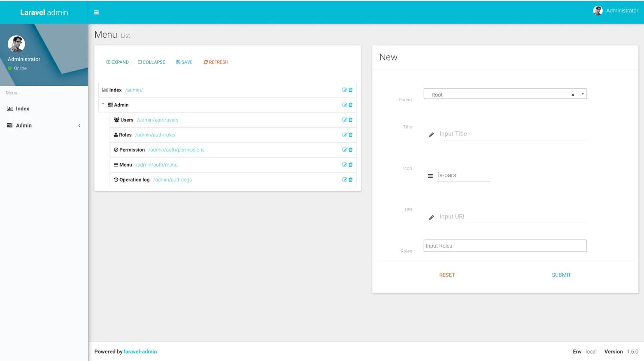Select the Users tree row label
644x361 pixels.
point(127,120)
